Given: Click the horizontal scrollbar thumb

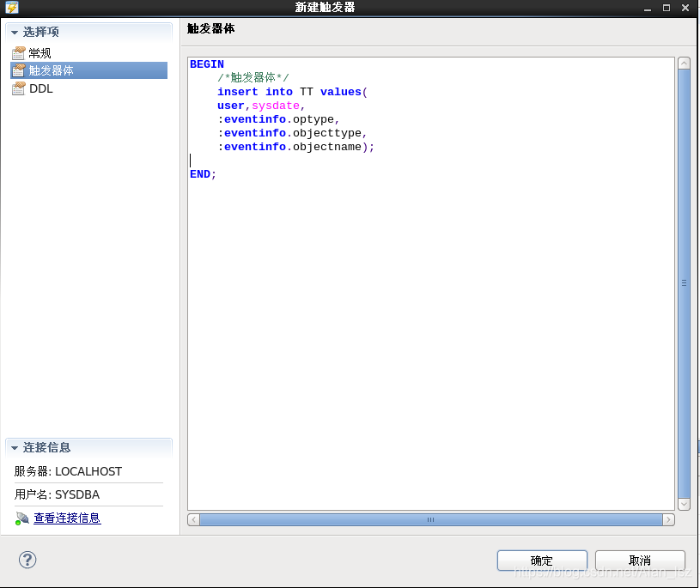Looking at the screenshot, I should coord(431,519).
